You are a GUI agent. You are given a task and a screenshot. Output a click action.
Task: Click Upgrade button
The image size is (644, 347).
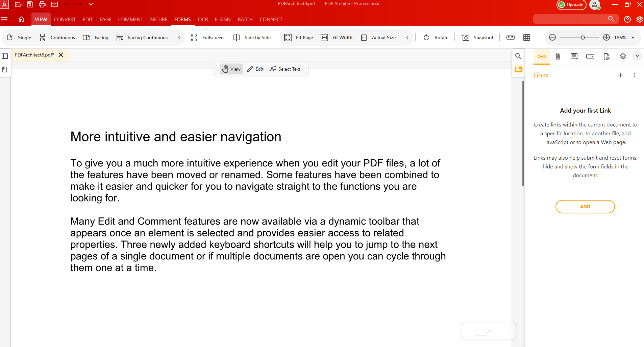point(571,5)
